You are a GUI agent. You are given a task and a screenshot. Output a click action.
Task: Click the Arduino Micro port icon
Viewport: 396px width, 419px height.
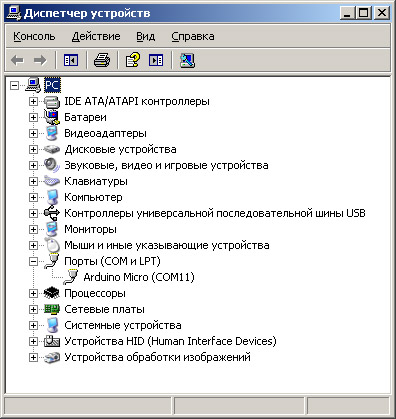(71, 277)
